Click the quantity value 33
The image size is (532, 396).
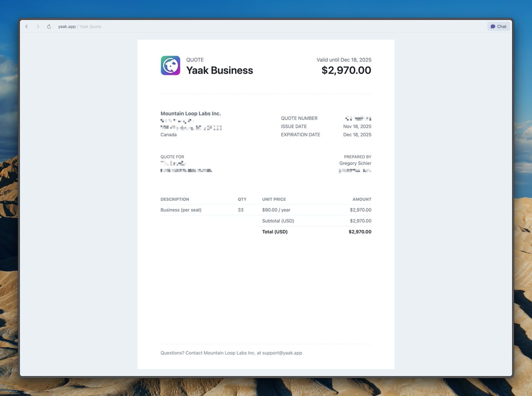(241, 210)
